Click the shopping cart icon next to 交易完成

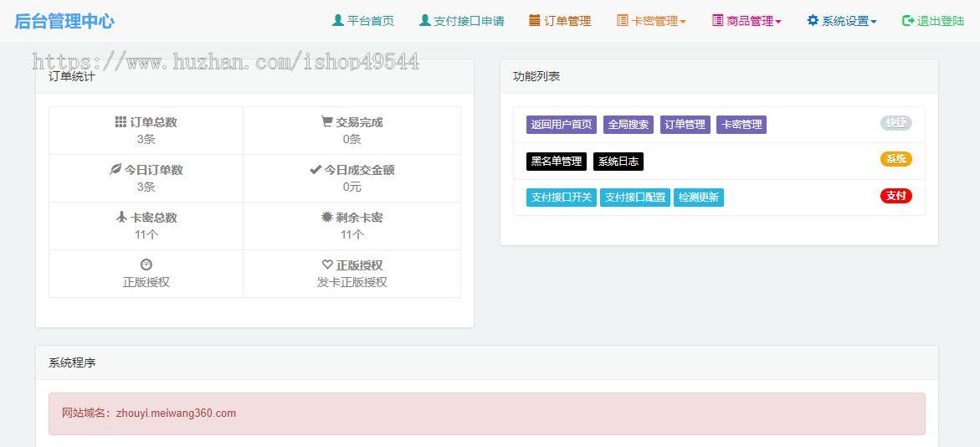327,121
